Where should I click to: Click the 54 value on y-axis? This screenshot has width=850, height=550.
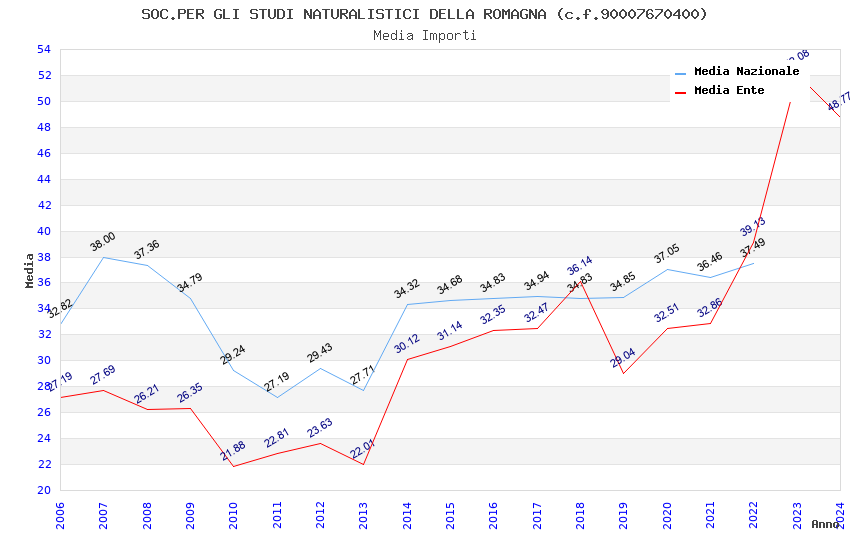(x=44, y=49)
